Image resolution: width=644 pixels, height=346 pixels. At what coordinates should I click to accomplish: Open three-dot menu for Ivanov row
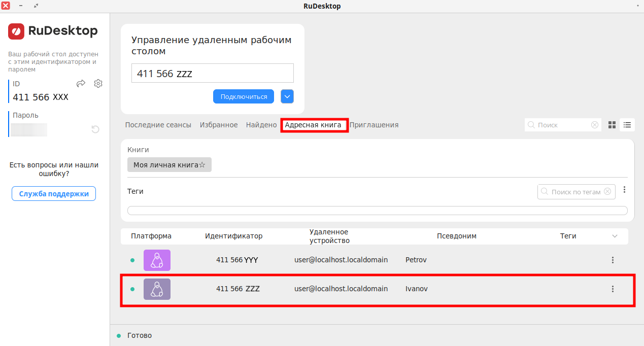[x=613, y=289]
